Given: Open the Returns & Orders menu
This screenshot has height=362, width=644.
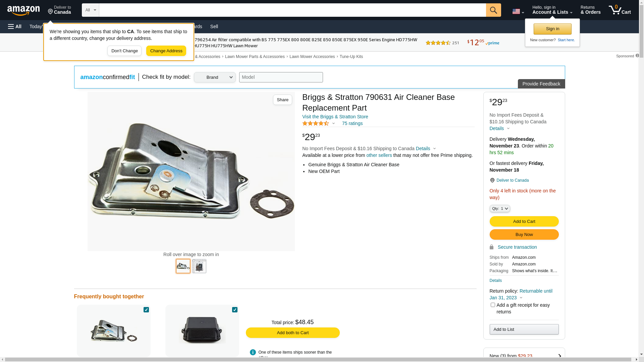Looking at the screenshot, I should tap(591, 10).
